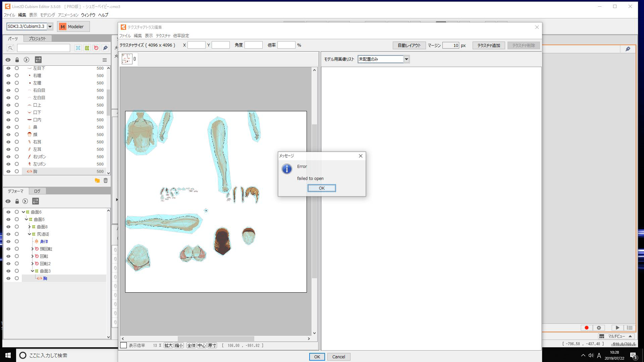Click the gear settings icon beside record button
The image size is (644, 362).
(599, 328)
